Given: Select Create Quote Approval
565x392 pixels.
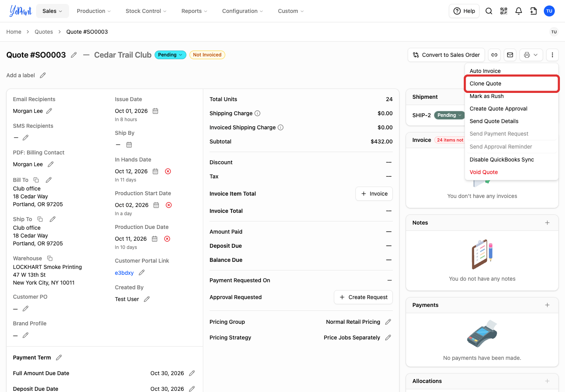Looking at the screenshot, I should pos(512,109).
